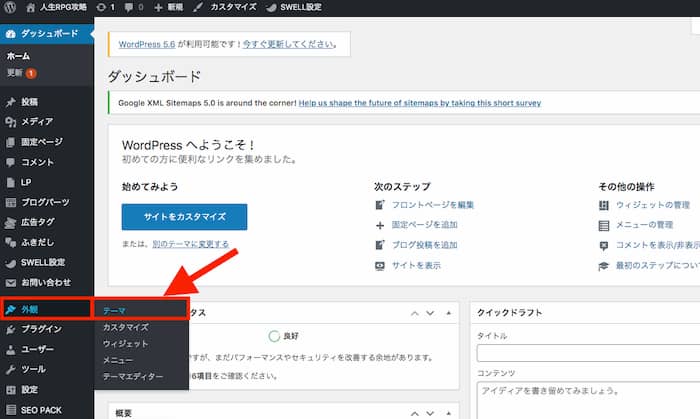
Task: Move 概要 widget up arrow
Action: pos(415,413)
